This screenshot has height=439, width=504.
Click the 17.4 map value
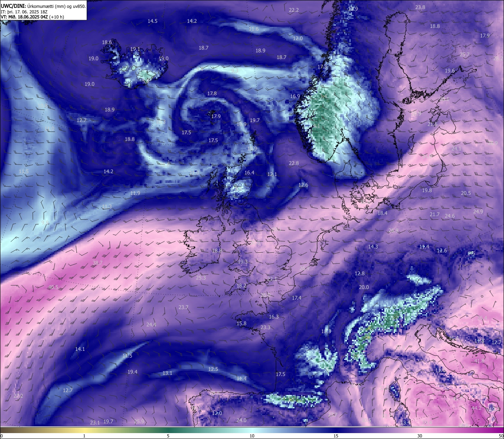tap(296, 298)
